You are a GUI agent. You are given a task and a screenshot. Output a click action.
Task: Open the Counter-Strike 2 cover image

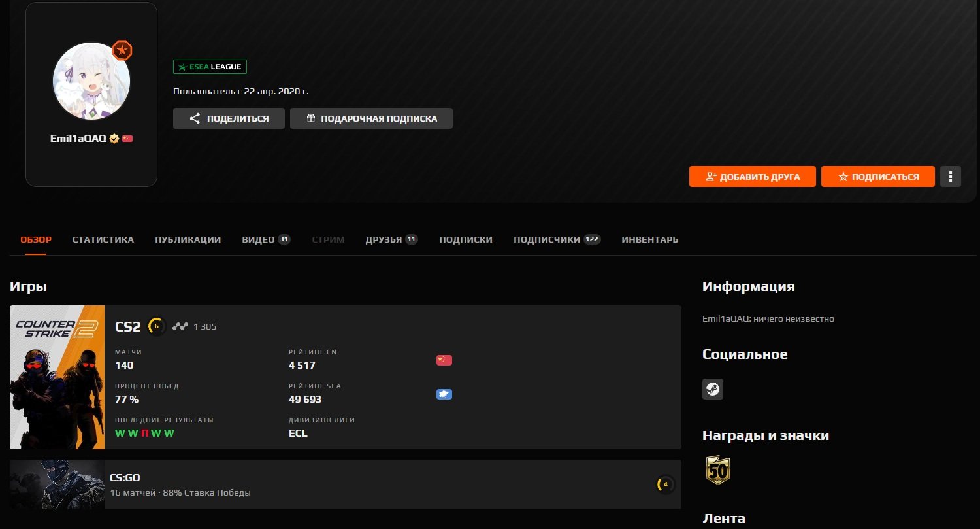[x=57, y=377]
